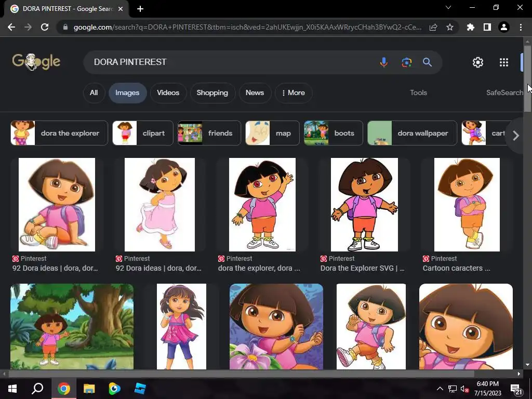Open the network tray icon
Screen dimensions: 532x399
[453, 389]
